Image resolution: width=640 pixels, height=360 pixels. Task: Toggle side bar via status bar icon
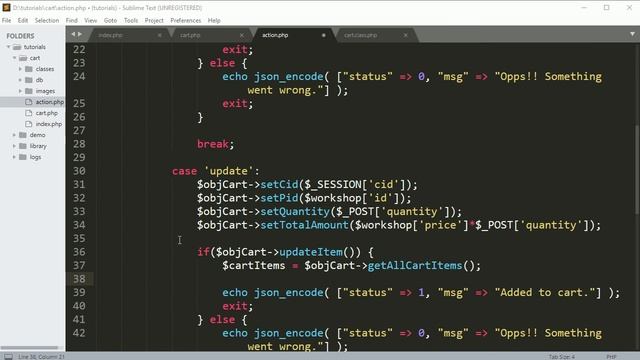pyautogui.click(x=8, y=356)
